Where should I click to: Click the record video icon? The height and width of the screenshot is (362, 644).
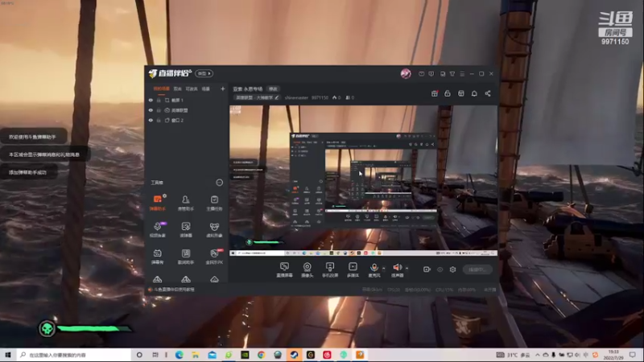(x=427, y=269)
